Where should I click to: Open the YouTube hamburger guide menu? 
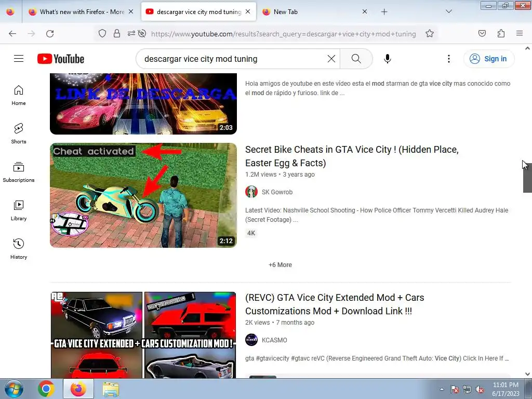click(x=19, y=59)
